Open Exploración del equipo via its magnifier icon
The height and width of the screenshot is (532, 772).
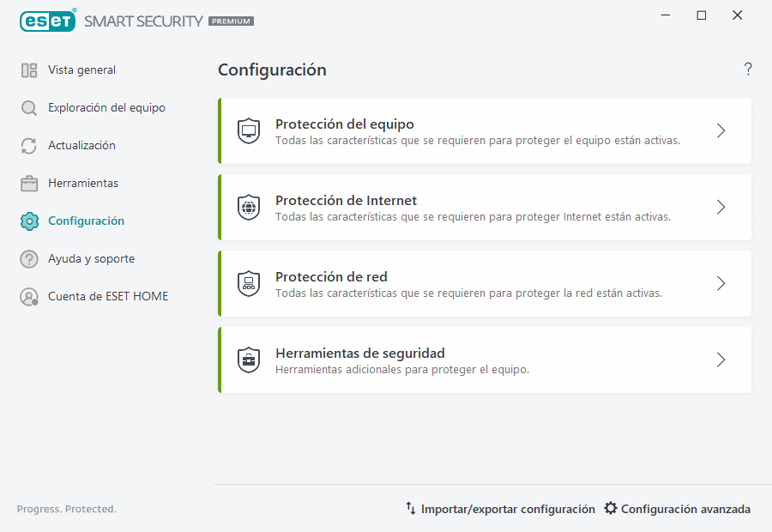(28, 107)
